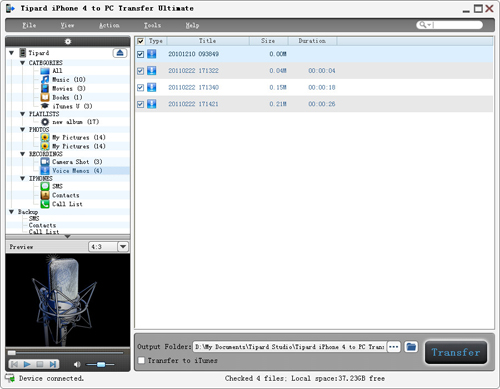Select the All category icon

coord(45,71)
